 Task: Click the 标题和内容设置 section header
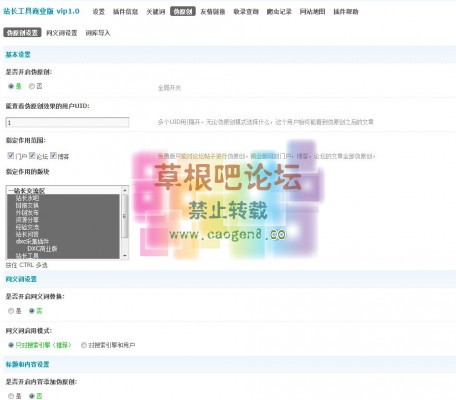(27, 364)
